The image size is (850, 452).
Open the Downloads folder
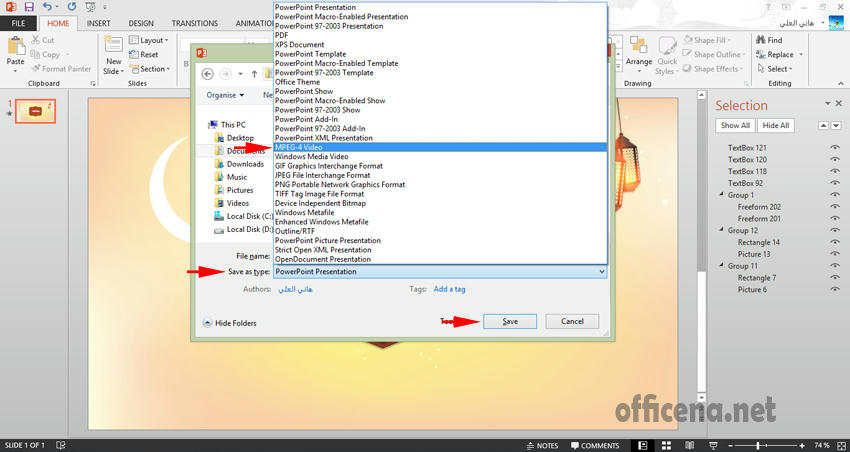click(239, 164)
